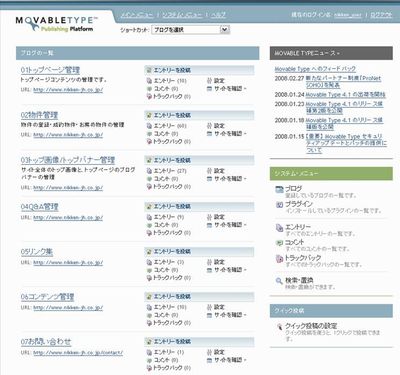Open the ブログ system menu link
This screenshot has height=375, width=400.
click(293, 189)
